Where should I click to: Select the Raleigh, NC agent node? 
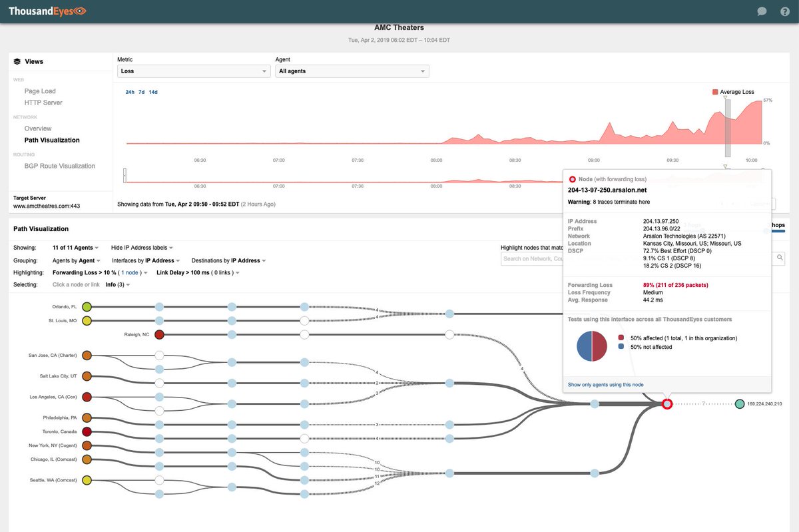[x=159, y=334]
